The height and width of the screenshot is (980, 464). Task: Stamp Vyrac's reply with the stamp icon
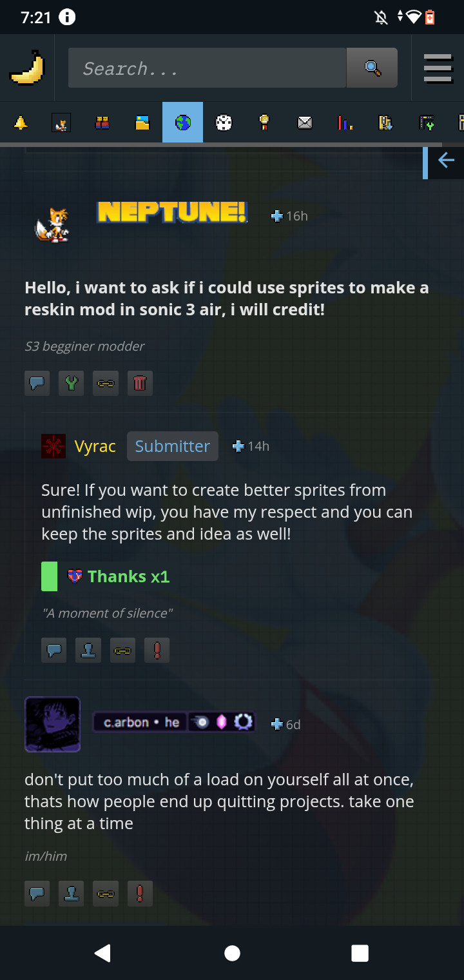(x=88, y=651)
